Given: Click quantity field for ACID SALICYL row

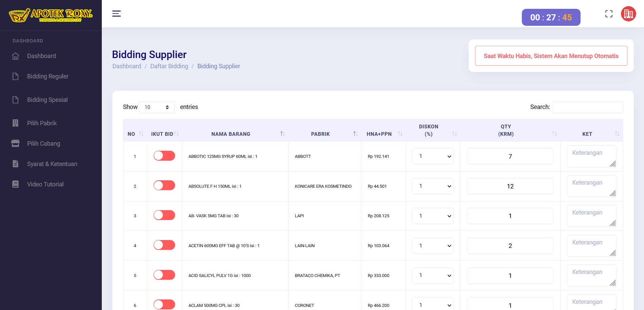Looking at the screenshot, I should [x=510, y=275].
